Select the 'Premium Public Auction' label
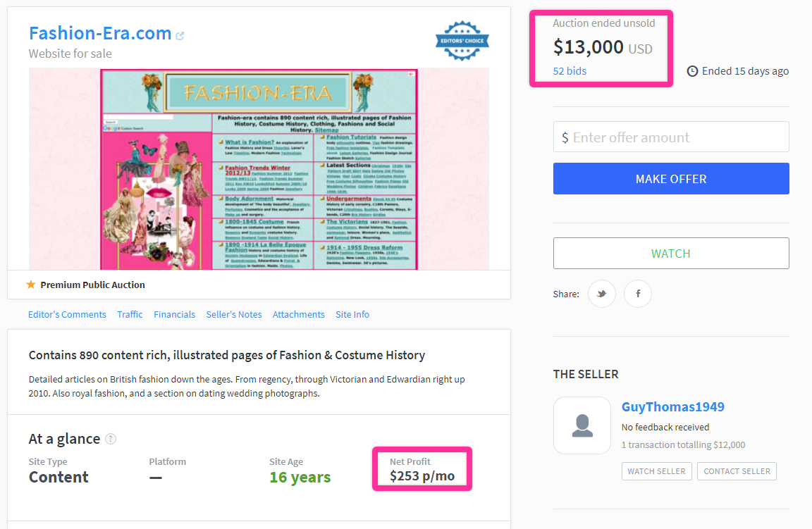Image resolution: width=812 pixels, height=529 pixels. 93,285
